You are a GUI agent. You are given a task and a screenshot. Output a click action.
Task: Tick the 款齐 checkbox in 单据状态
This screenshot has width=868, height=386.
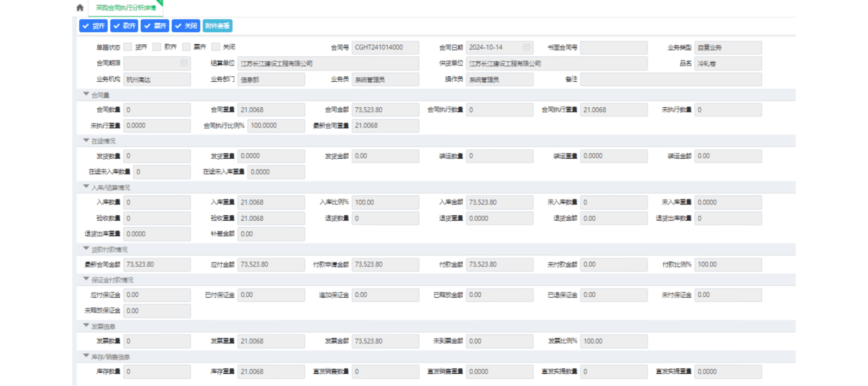(x=157, y=47)
